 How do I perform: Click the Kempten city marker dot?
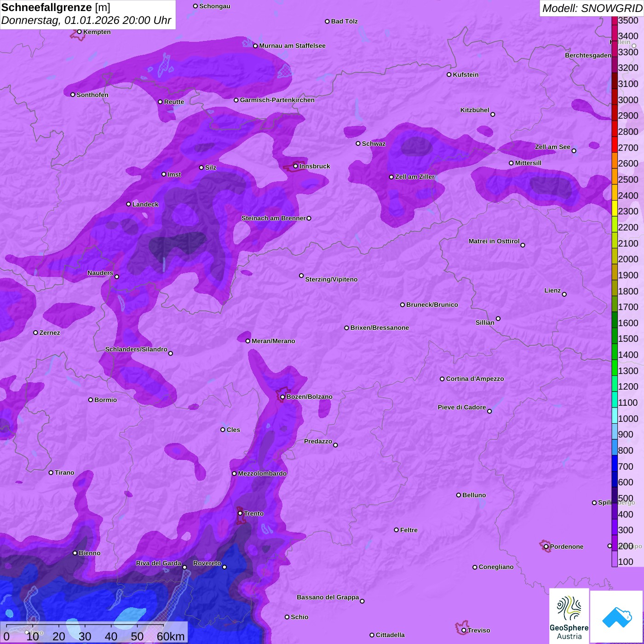(79, 32)
